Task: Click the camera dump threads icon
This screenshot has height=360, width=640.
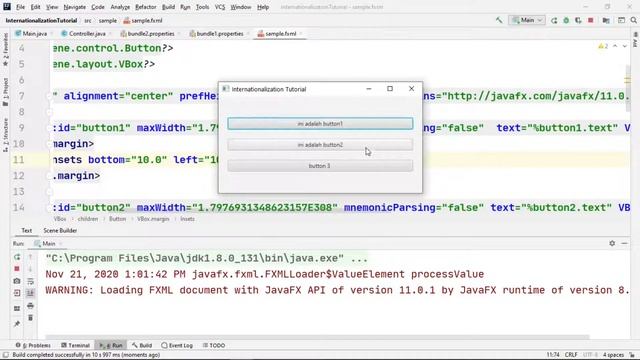Action: [x=17, y=281]
